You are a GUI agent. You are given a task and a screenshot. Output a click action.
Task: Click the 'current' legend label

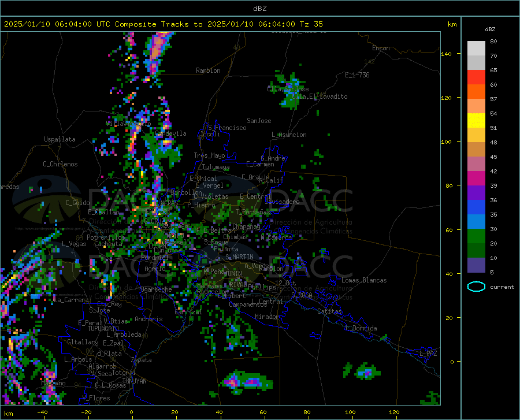pyautogui.click(x=502, y=287)
